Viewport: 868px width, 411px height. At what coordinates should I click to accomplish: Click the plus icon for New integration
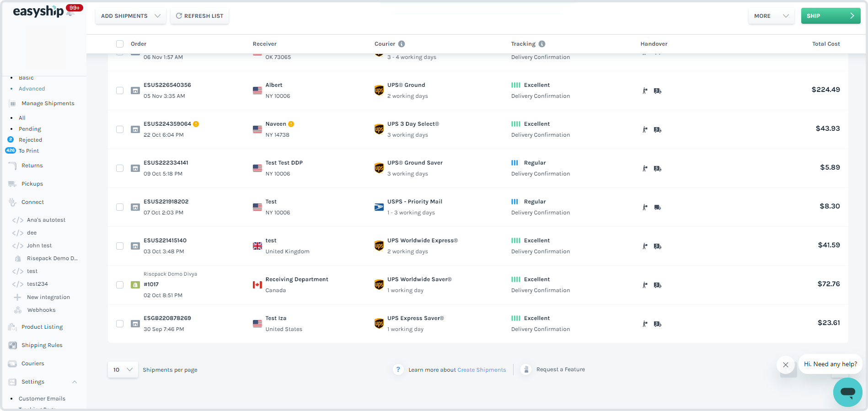click(17, 297)
